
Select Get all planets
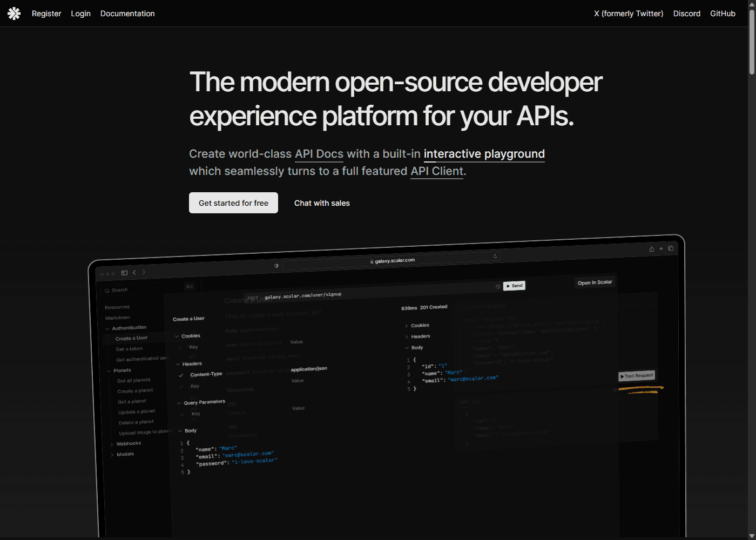pos(134,380)
